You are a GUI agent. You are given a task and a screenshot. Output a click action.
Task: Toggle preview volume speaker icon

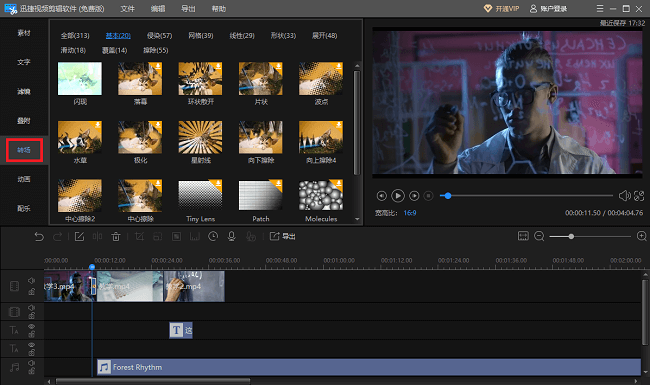[x=624, y=196]
